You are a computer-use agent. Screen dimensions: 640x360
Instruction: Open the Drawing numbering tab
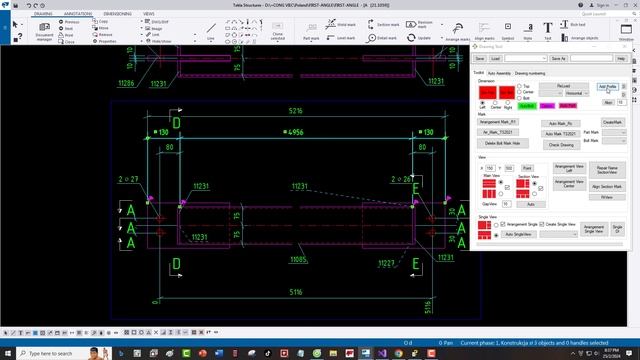530,73
